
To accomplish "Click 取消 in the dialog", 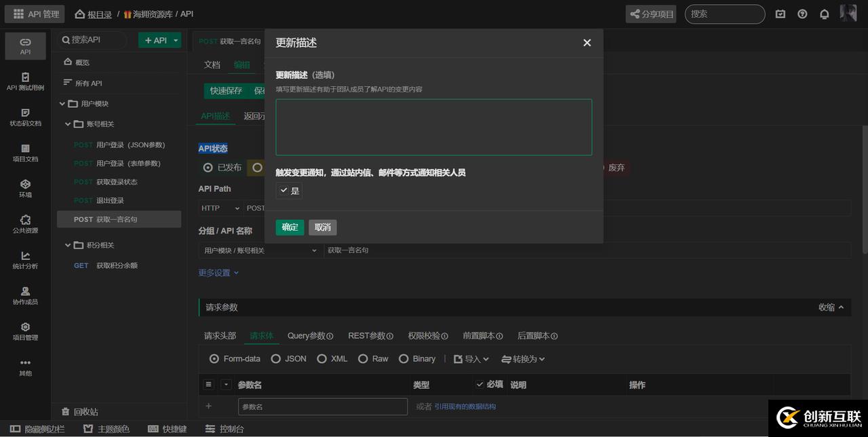I will pos(323,227).
